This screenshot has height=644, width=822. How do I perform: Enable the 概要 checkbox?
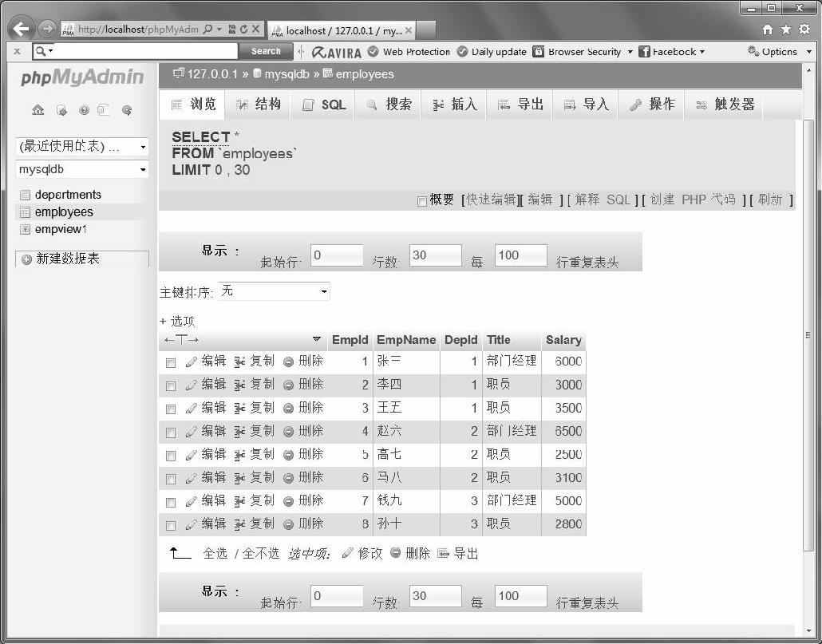point(421,201)
